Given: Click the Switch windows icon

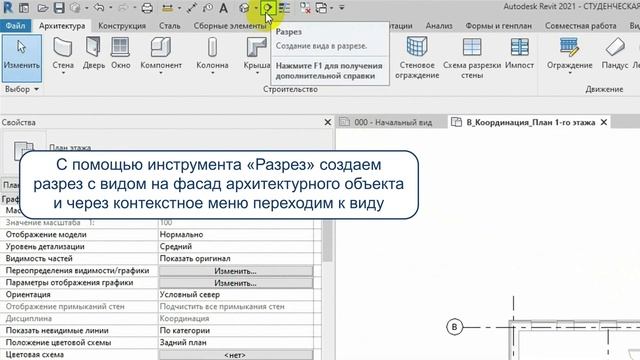Looking at the screenshot, I should [x=322, y=8].
